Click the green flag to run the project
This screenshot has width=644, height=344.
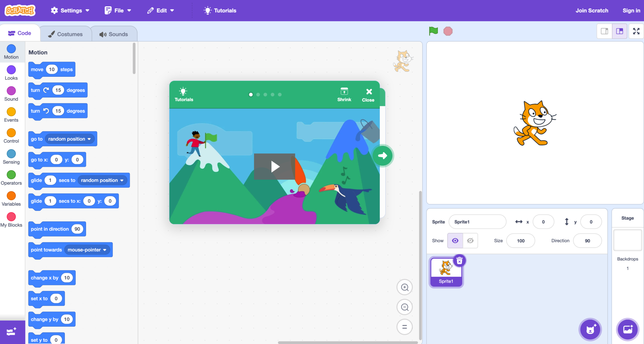coord(433,31)
